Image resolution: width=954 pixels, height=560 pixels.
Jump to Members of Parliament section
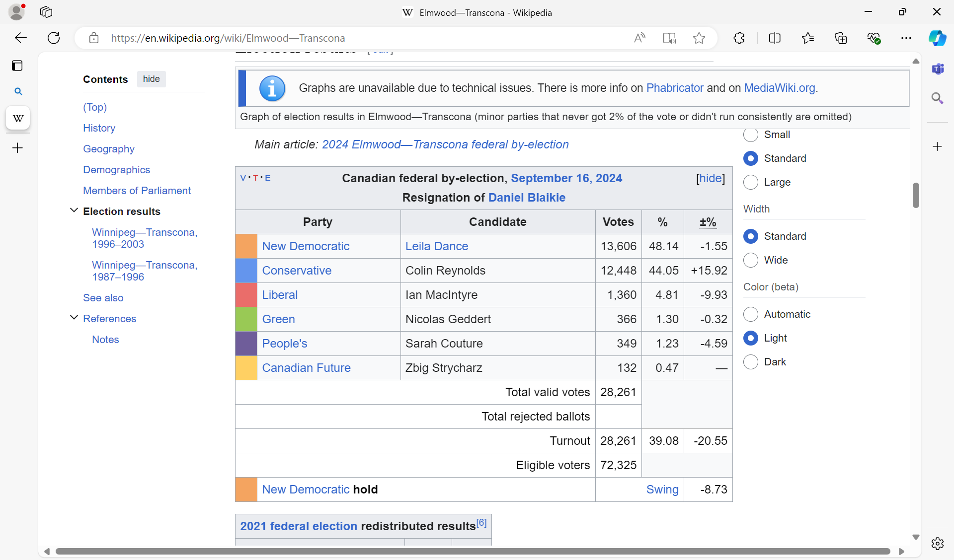(x=137, y=191)
